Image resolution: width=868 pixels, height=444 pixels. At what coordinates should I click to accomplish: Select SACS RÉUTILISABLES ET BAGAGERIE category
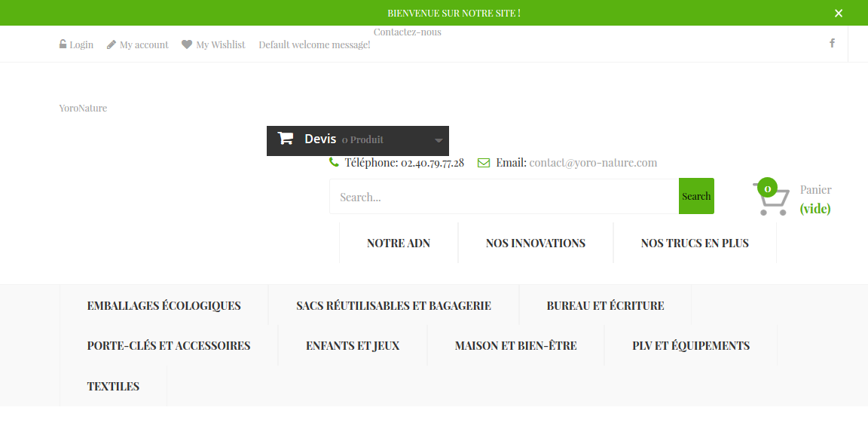[x=393, y=305]
